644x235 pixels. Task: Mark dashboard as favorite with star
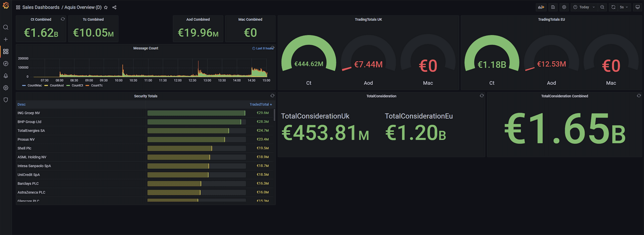click(106, 7)
